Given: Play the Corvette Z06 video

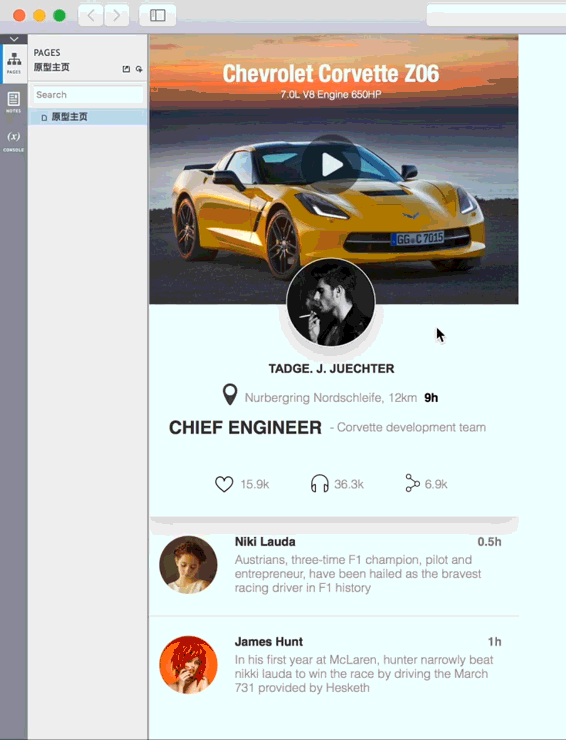Looking at the screenshot, I should 331,165.
